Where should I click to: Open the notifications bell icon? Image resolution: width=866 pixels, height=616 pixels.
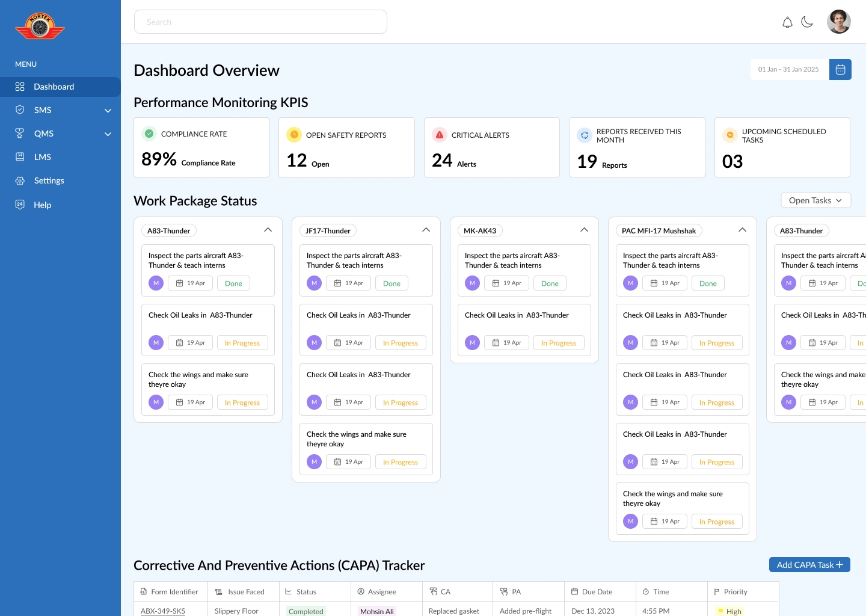787,22
